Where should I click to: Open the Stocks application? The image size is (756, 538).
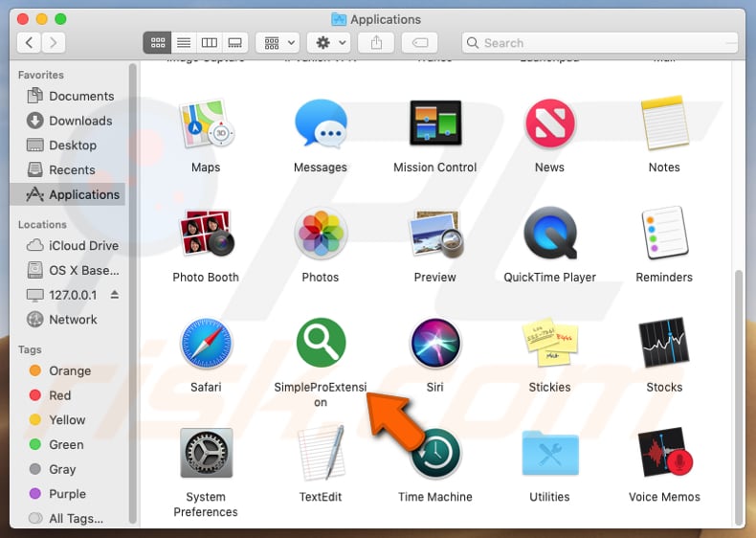(664, 343)
